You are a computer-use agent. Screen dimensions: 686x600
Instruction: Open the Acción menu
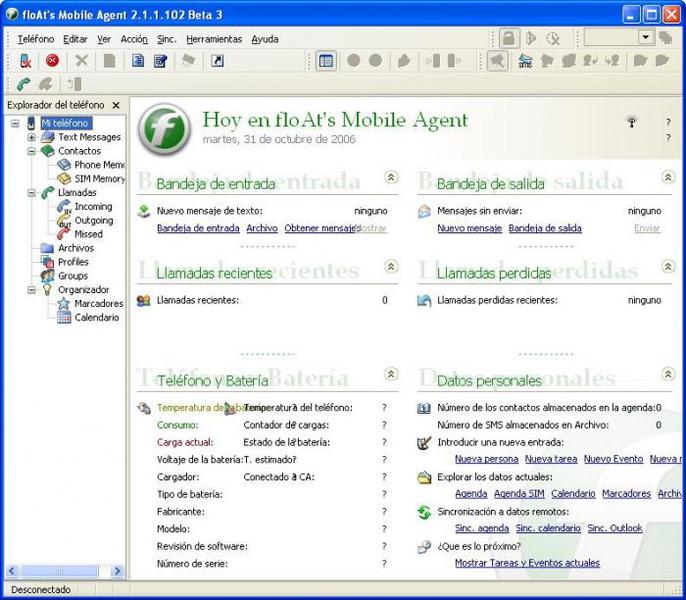tap(134, 39)
